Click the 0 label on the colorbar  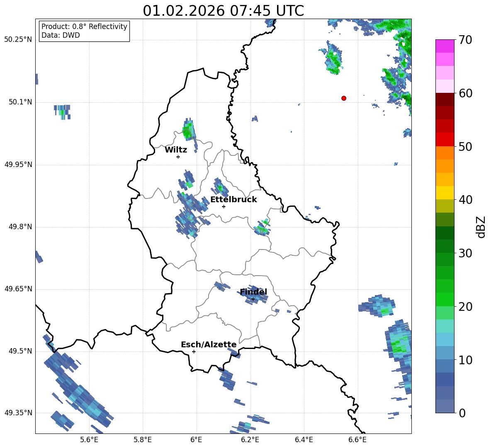[x=462, y=413]
